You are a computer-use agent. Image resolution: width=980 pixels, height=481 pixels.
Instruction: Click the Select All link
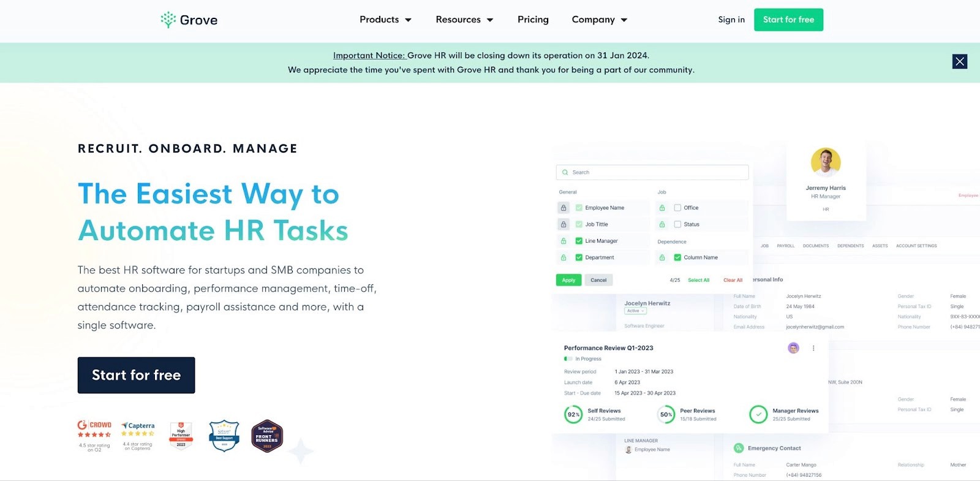[x=698, y=280]
